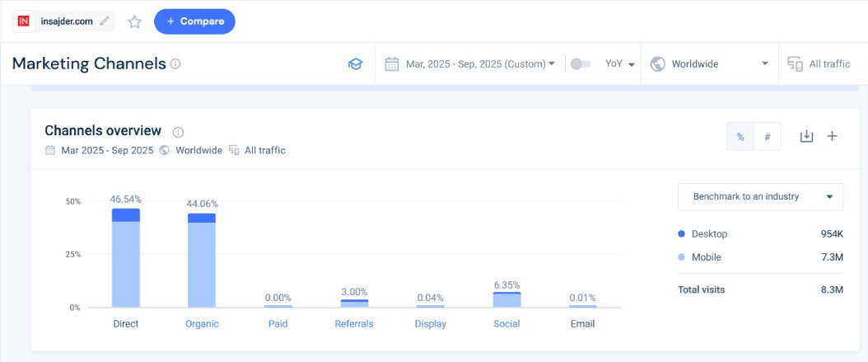Open the graduation cap learning icon
Viewport: 868px width, 362px height.
coord(355,64)
